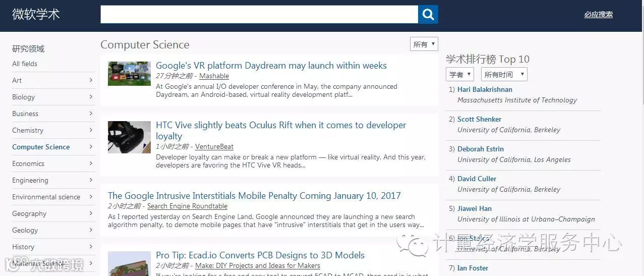Open Scott Shenker's scholar profile
Image resolution: width=644 pixels, height=276 pixels.
coord(479,120)
